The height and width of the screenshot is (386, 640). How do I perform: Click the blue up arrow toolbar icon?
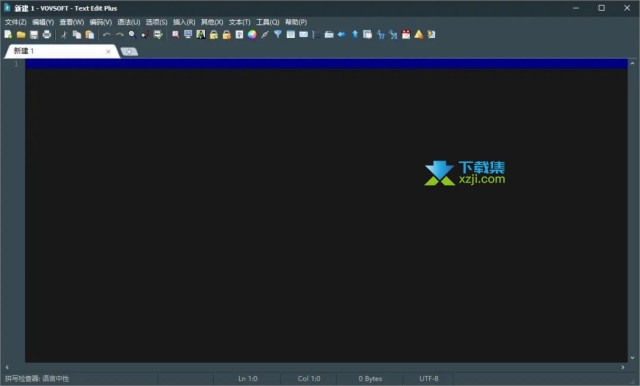(x=355, y=35)
